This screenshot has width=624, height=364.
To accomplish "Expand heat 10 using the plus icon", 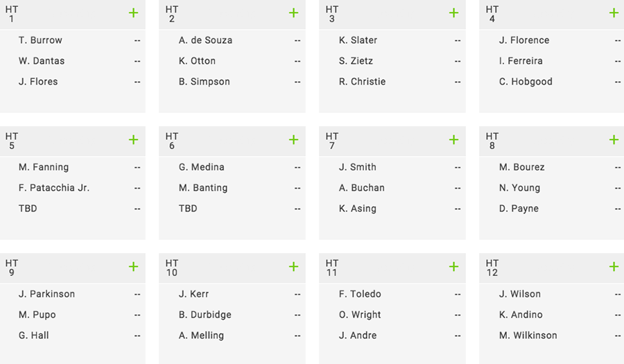I will coord(293,266).
